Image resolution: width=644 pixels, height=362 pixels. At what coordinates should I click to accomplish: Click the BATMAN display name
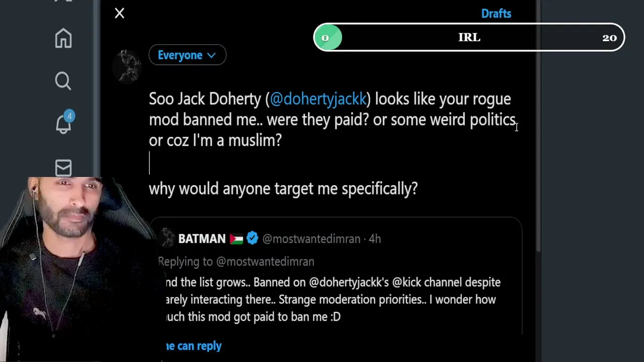(x=202, y=239)
